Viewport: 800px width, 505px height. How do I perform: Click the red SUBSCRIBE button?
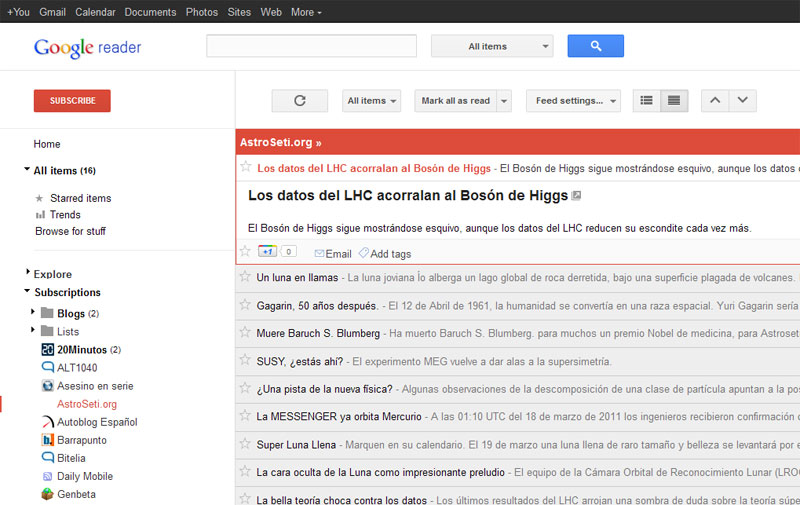pyautogui.click(x=72, y=100)
